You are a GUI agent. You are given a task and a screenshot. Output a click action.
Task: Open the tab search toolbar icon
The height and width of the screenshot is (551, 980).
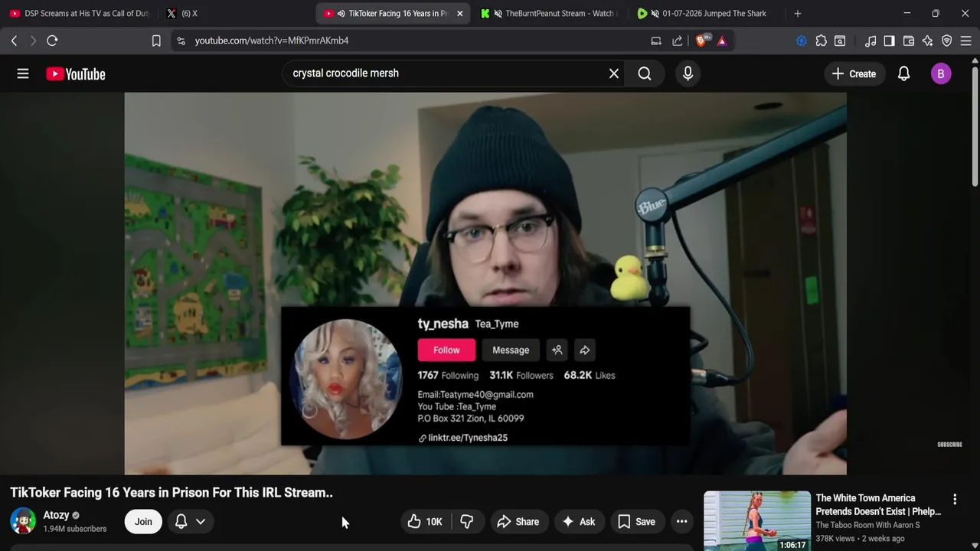coord(840,41)
